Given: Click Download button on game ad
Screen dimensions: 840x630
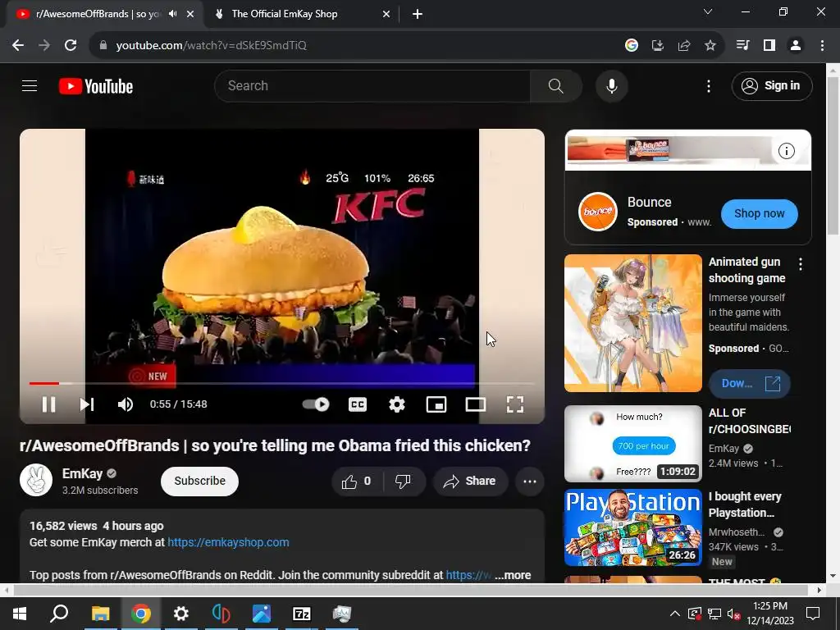Looking at the screenshot, I should click(749, 384).
